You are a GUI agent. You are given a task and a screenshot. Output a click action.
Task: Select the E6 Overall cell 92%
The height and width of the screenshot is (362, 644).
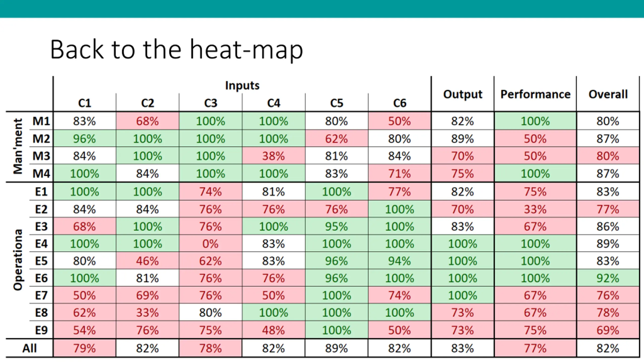coord(608,278)
